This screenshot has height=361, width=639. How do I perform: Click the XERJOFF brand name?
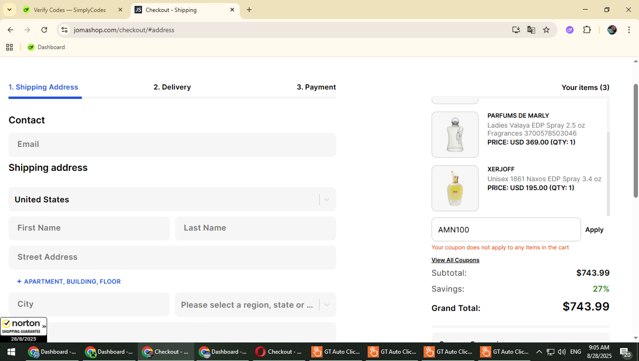(501, 169)
